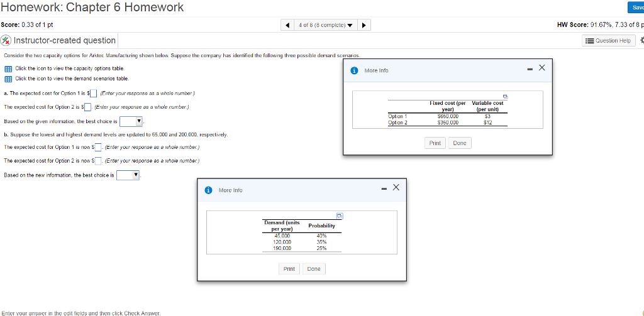The height and width of the screenshot is (316, 644).
Task: Go to the next question arrow
Action: 365,25
